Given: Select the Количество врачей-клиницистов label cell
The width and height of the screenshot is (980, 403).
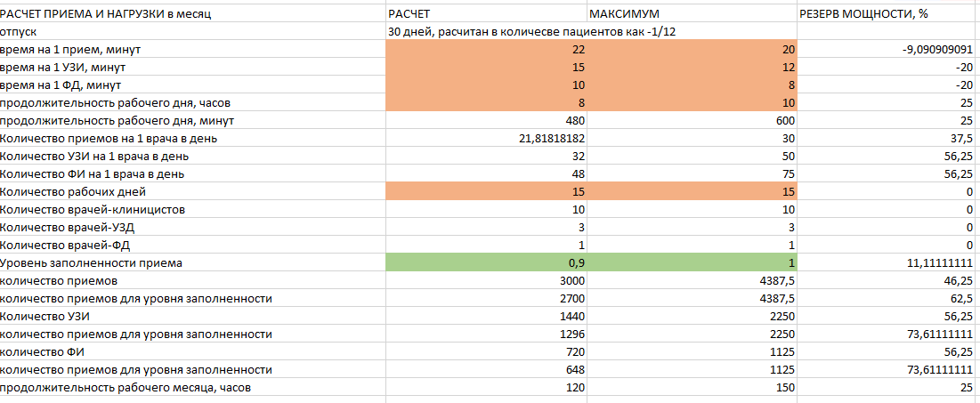Looking at the screenshot, I should 193,210.
